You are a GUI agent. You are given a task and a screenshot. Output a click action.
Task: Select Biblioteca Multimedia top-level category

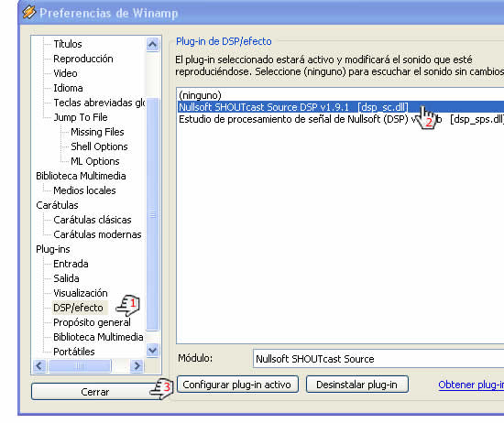point(81,176)
